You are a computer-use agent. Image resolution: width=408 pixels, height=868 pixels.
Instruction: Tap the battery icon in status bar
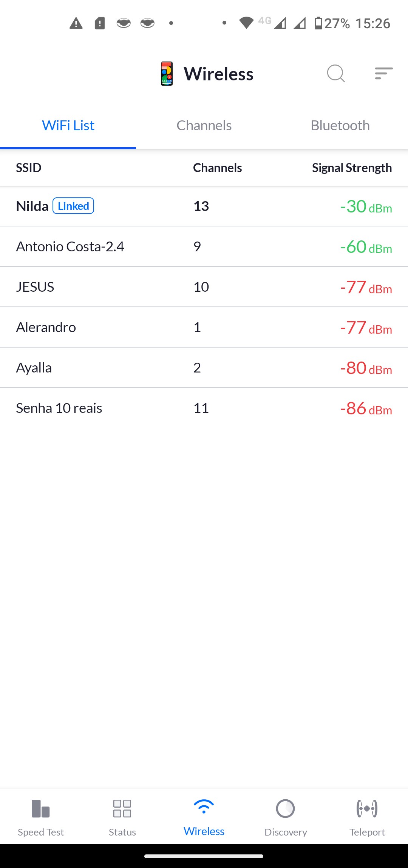tap(318, 23)
